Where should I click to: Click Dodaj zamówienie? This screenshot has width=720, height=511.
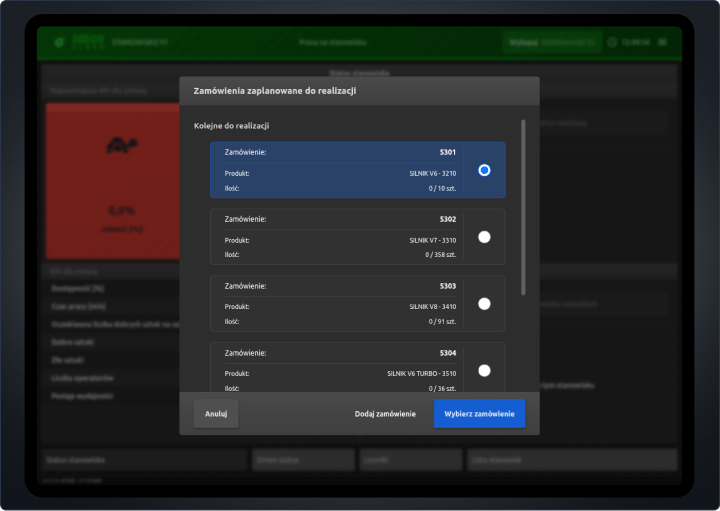[385, 414]
